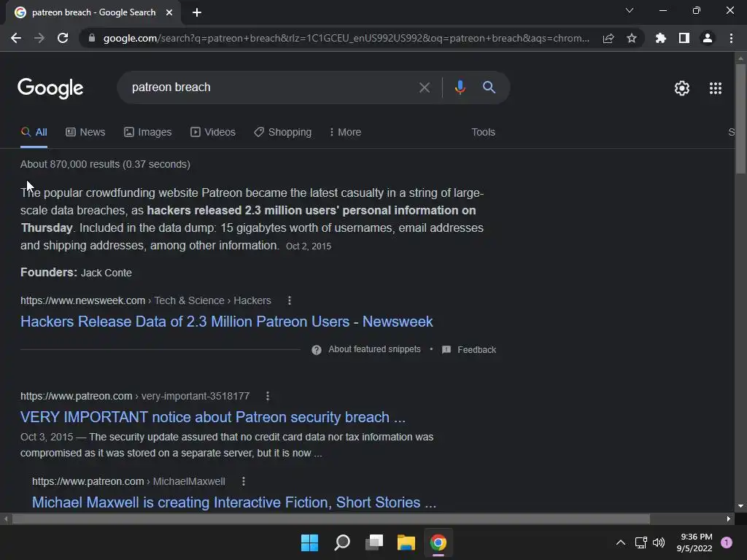Bookmark this page with star icon
This screenshot has height=560, width=747.
coord(632,38)
